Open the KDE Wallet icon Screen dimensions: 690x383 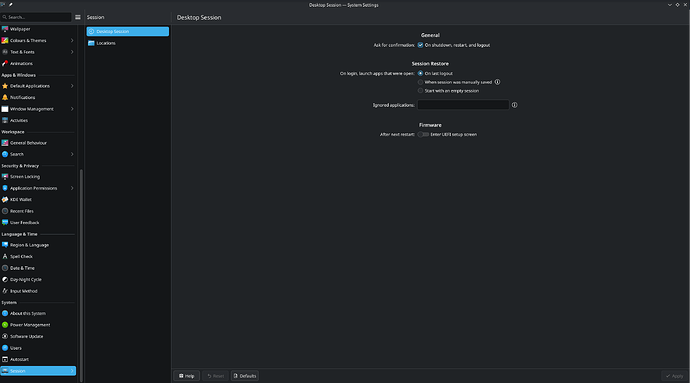(5, 199)
